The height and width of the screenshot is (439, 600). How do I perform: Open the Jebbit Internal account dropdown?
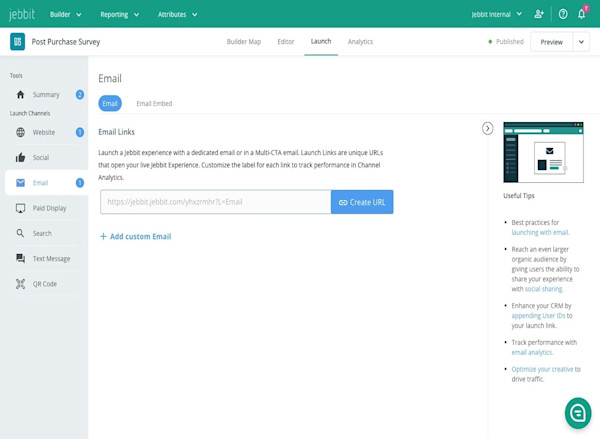point(497,15)
